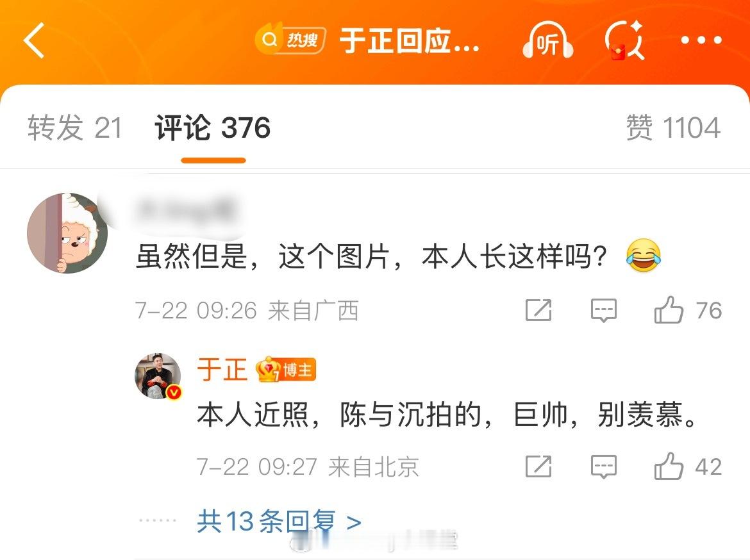Image resolution: width=750 pixels, height=560 pixels.
Task: Select the 评论 376 tab
Action: 213,128
